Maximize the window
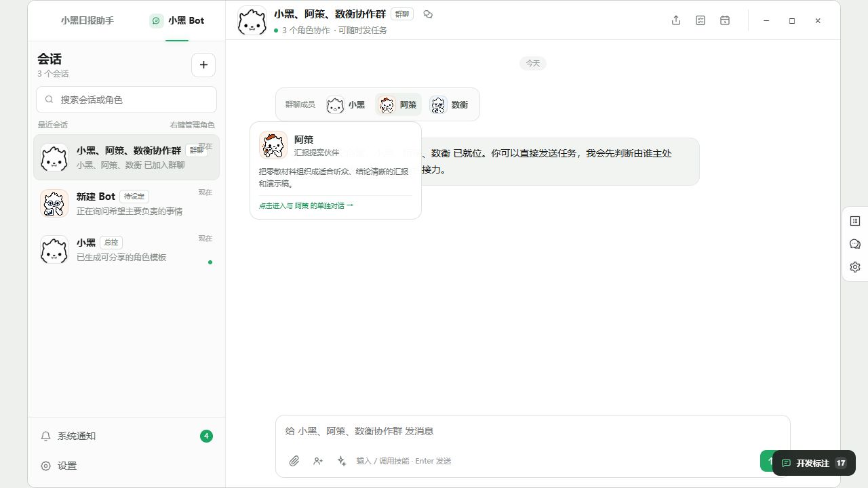868x488 pixels. tap(792, 21)
